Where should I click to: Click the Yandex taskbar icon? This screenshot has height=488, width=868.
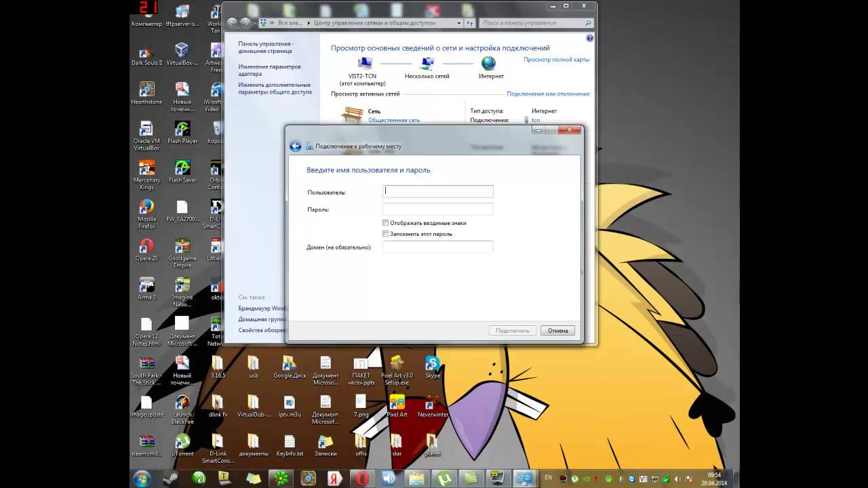pos(334,479)
